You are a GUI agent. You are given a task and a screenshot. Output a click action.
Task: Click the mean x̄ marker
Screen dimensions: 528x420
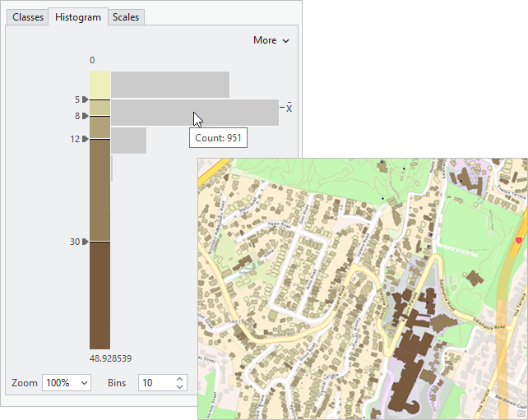pyautogui.click(x=289, y=108)
